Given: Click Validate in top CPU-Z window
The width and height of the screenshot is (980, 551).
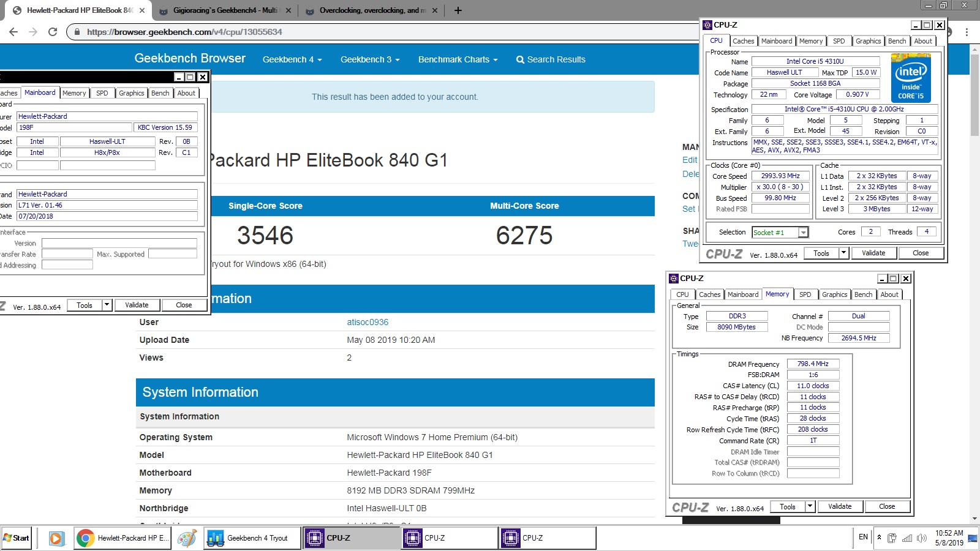Looking at the screenshot, I should 873,253.
